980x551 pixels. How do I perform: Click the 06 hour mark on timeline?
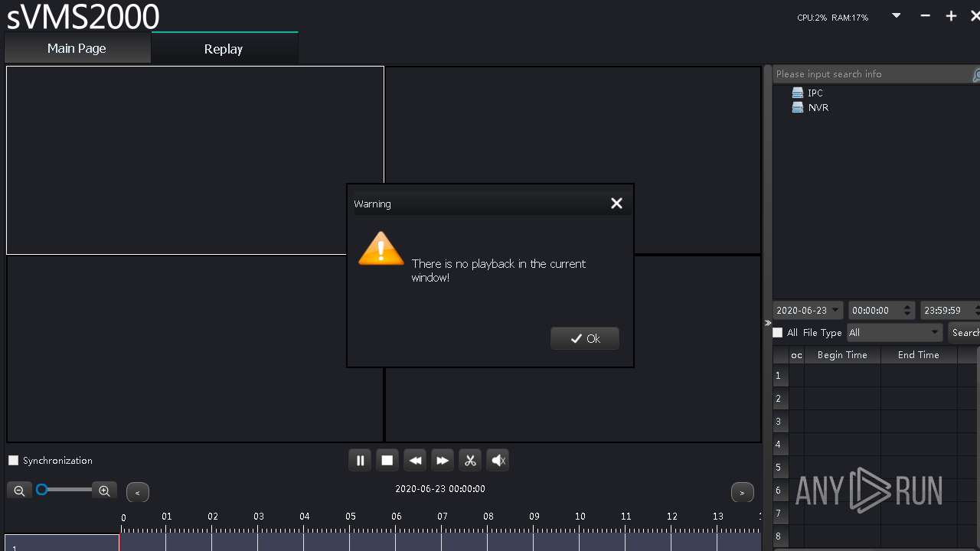[x=397, y=517]
